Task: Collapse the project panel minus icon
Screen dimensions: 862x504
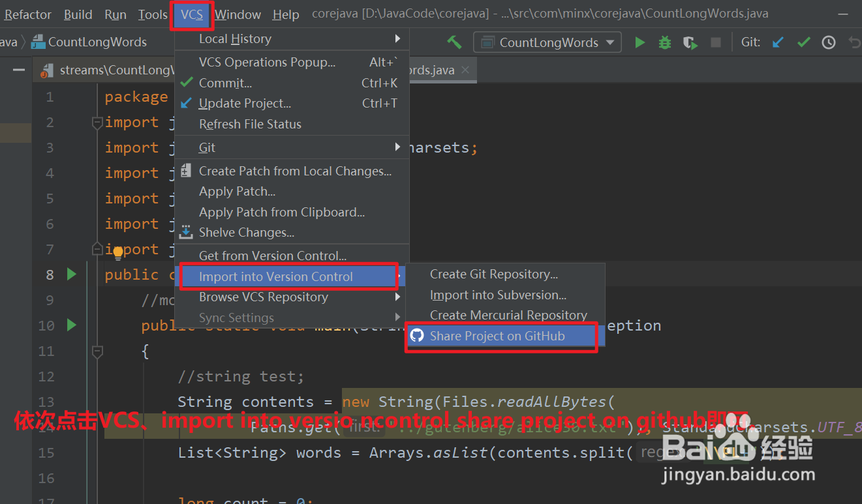Action: [19, 70]
